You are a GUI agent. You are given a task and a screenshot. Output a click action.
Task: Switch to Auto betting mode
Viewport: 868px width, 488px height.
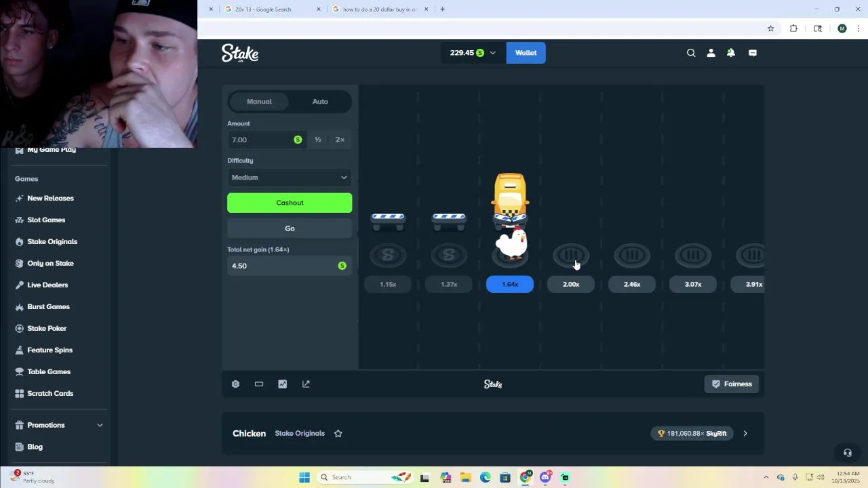coord(320,102)
